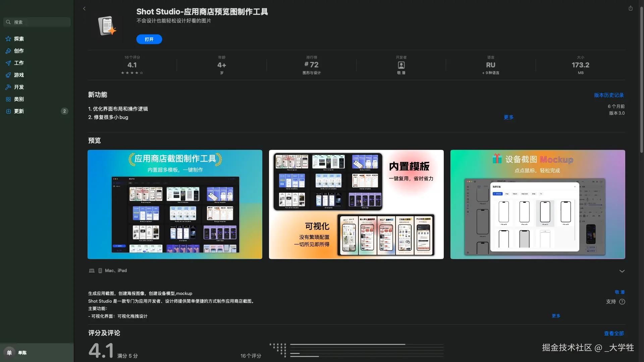The width and height of the screenshot is (644, 362).
Task: Open the 版本历史记录 link
Action: [608, 95]
